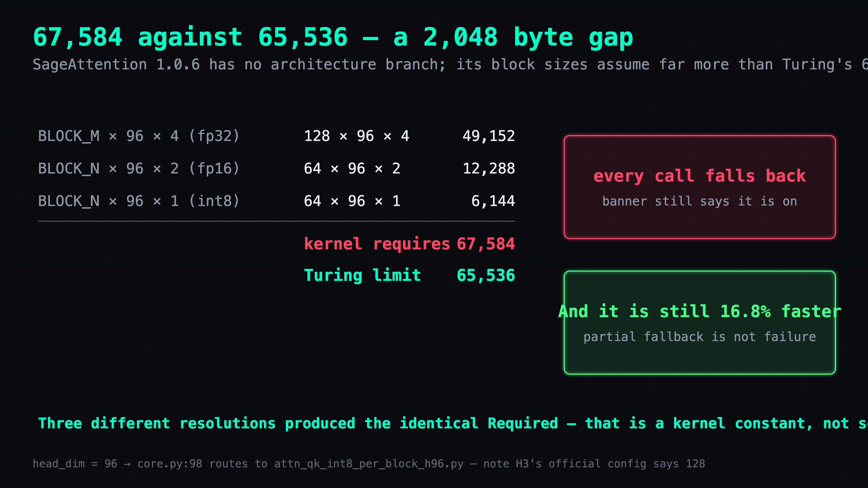Select the 'BLOCK_M × 96 × 4 (fp32)' label
Image resolution: width=868 pixels, height=488 pixels.
point(139,136)
